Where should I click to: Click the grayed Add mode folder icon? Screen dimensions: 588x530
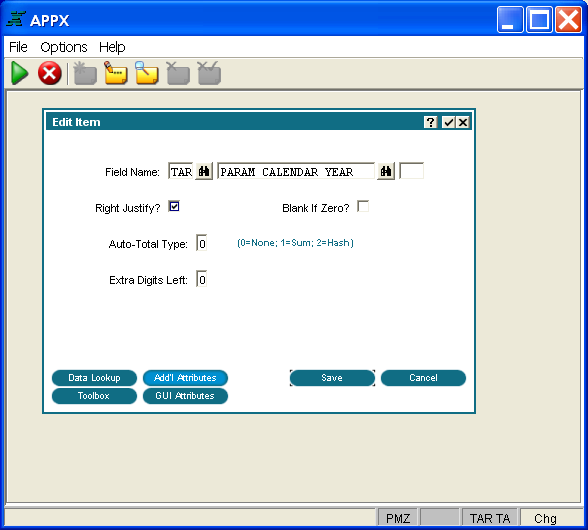85,73
